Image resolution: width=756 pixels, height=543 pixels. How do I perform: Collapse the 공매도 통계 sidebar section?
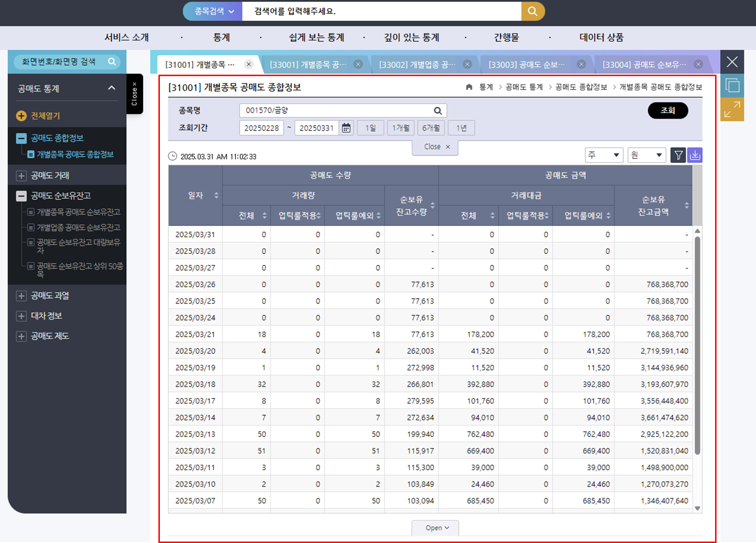112,88
